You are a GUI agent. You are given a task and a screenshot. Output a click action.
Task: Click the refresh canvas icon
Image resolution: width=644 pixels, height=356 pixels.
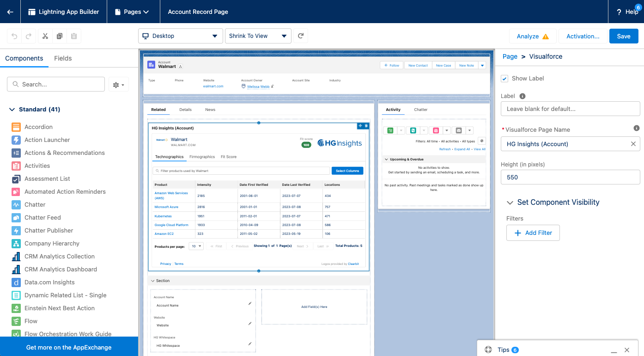pyautogui.click(x=301, y=36)
